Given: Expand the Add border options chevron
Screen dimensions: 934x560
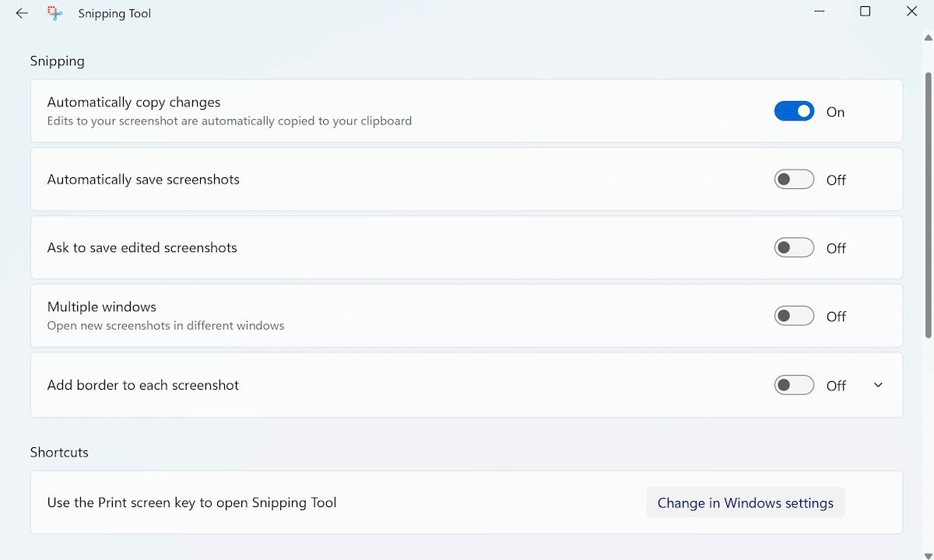Looking at the screenshot, I should (878, 384).
